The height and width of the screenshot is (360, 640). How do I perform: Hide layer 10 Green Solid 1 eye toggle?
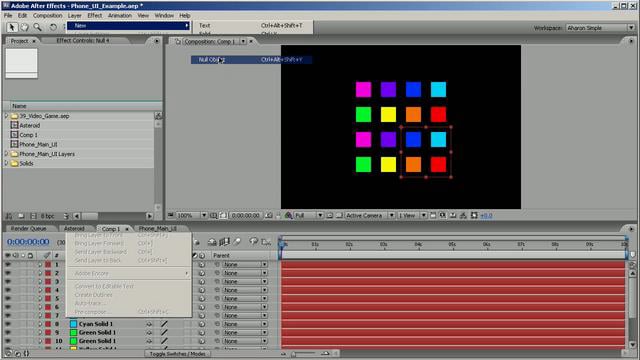click(x=8, y=341)
